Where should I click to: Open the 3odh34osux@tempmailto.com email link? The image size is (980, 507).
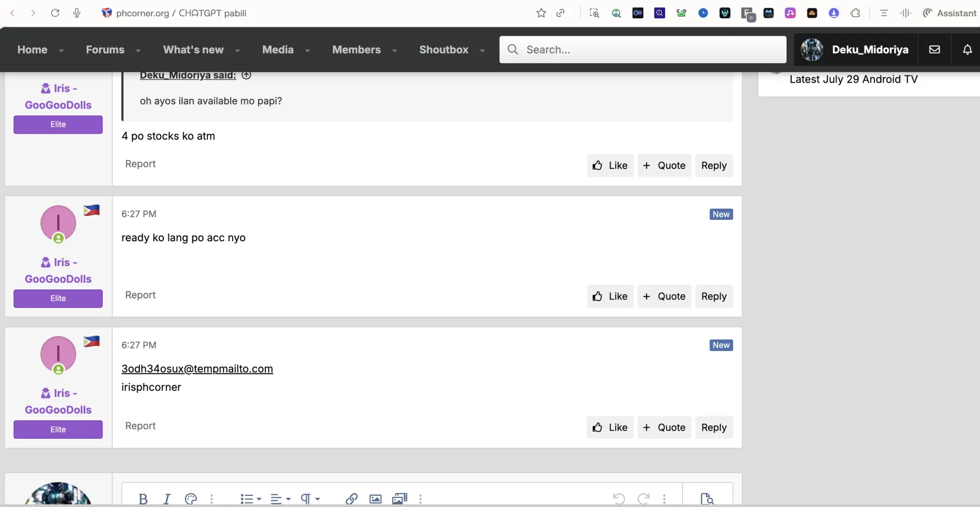point(197,369)
